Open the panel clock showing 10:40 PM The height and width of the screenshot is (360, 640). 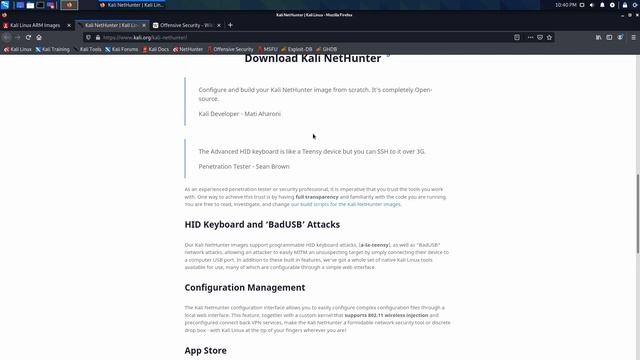point(565,5)
